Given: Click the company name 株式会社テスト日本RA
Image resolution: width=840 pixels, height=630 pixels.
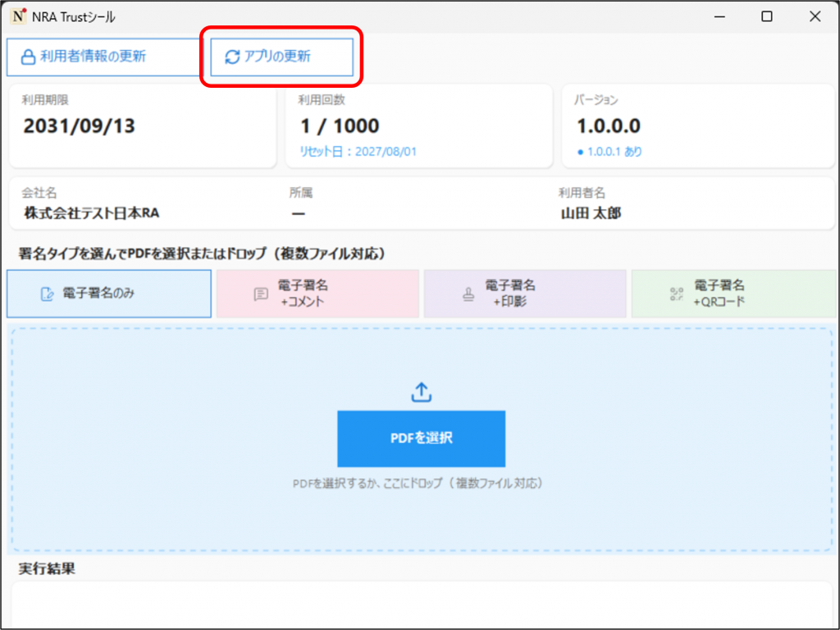Looking at the screenshot, I should coord(92,213).
